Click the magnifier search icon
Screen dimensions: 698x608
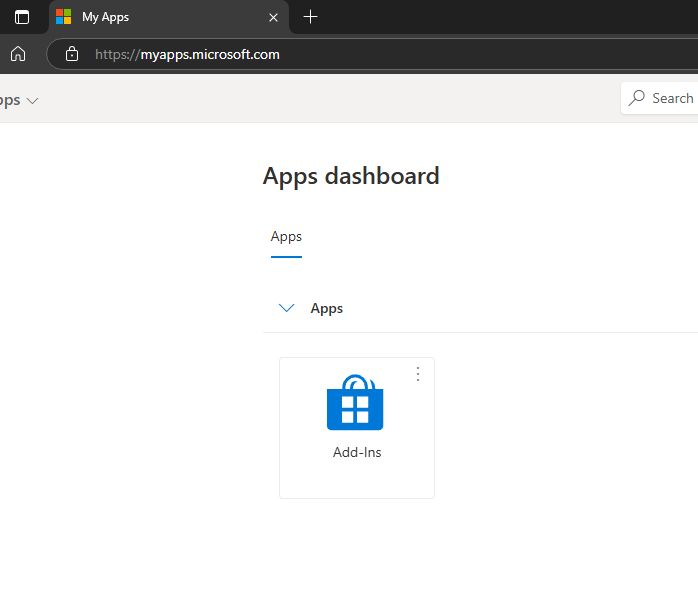637,98
